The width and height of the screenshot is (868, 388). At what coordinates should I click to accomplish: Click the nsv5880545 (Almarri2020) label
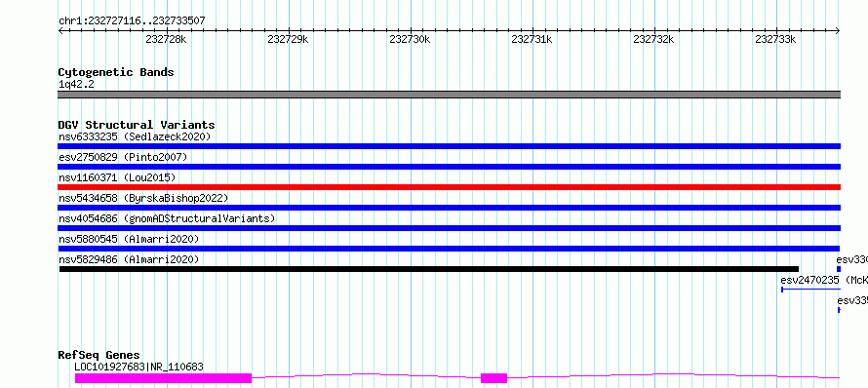pyautogui.click(x=129, y=239)
